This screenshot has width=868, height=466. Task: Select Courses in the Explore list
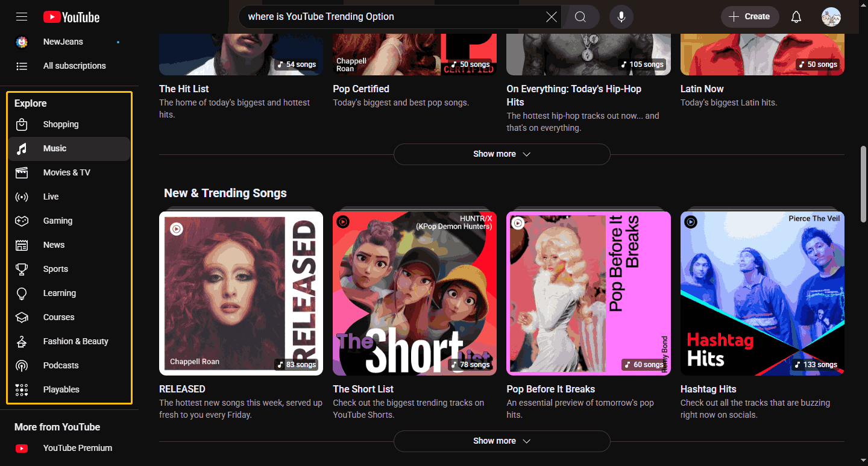69,317
